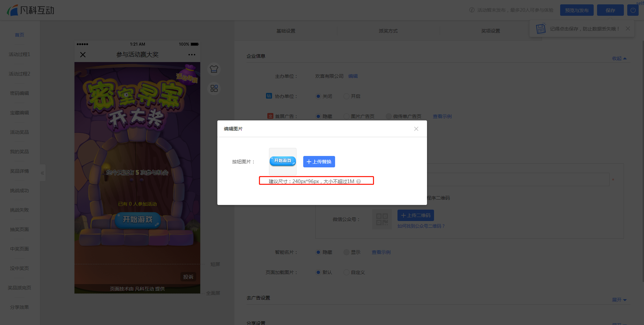Screen dimensions: 644x325
Task: Open 活动过程1 in sidebar
Action: 19,54
